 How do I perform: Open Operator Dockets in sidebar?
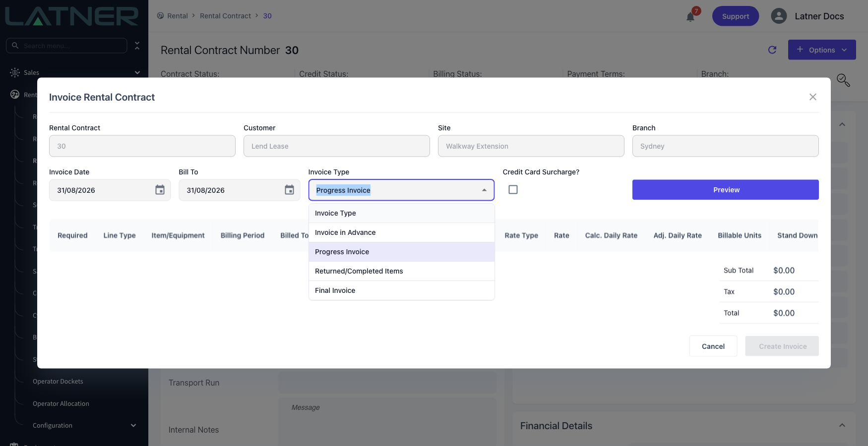[58, 381]
